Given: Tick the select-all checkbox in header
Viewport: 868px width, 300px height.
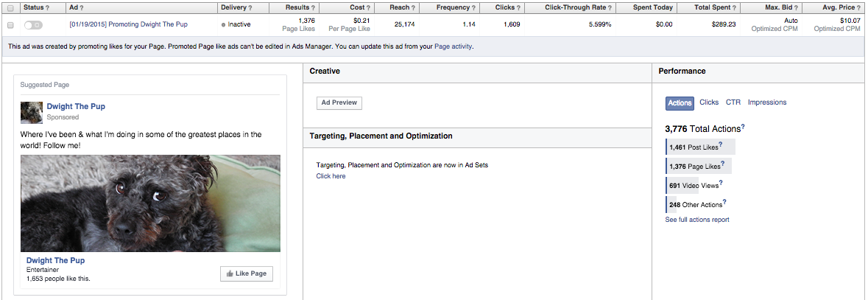Looking at the screenshot, I should point(10,7).
